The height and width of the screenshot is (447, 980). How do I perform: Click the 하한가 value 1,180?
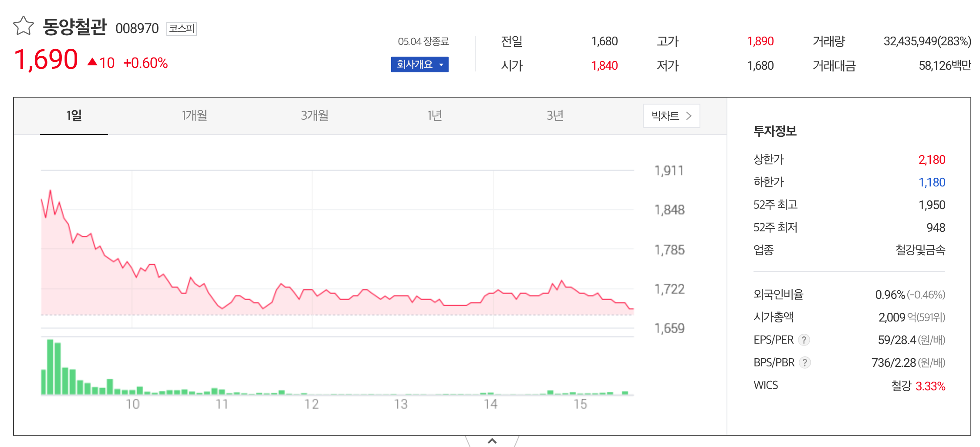[x=932, y=183]
